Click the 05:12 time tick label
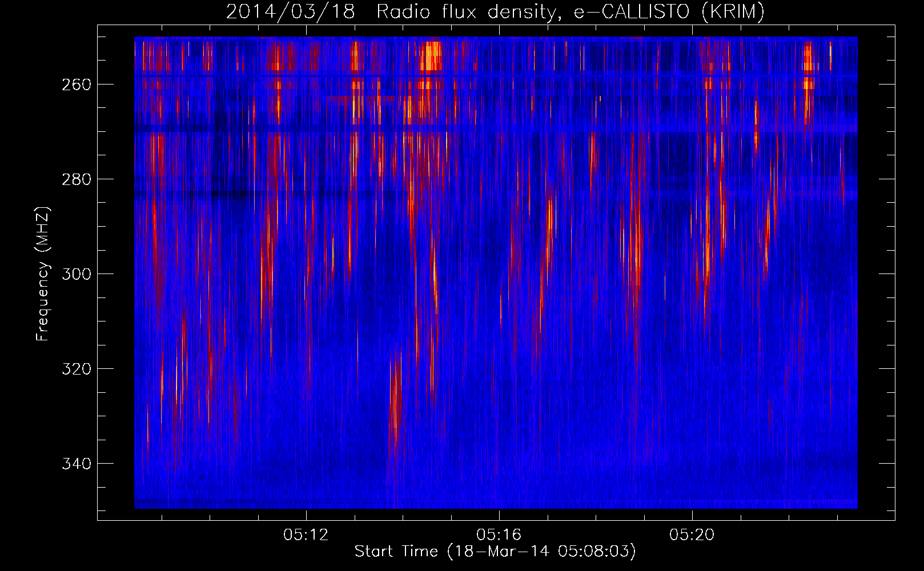This screenshot has height=571, width=924. click(x=306, y=534)
